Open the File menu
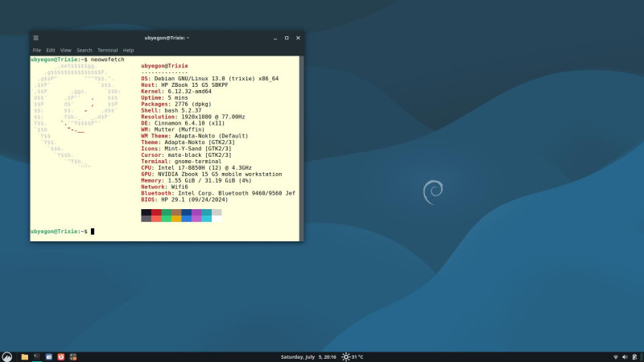644x362 pixels. 36,50
